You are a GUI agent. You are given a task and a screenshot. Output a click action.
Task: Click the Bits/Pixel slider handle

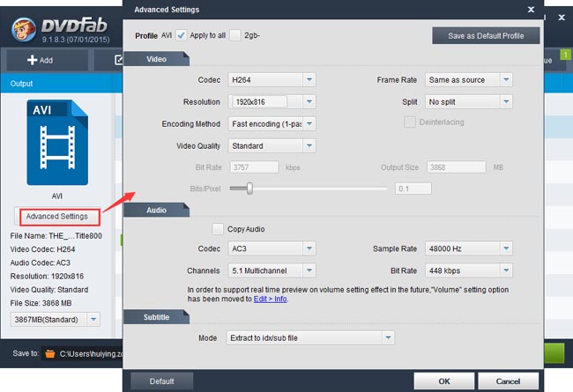click(x=249, y=189)
